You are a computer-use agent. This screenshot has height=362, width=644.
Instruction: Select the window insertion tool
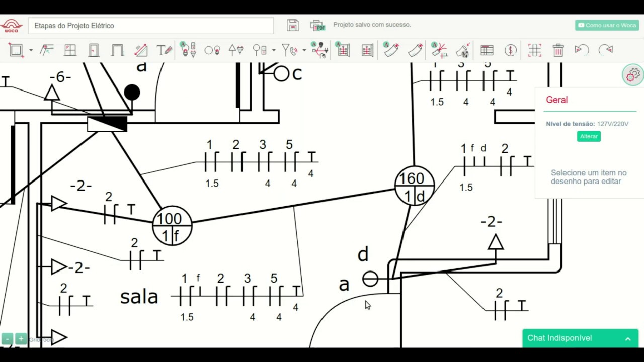click(x=70, y=50)
